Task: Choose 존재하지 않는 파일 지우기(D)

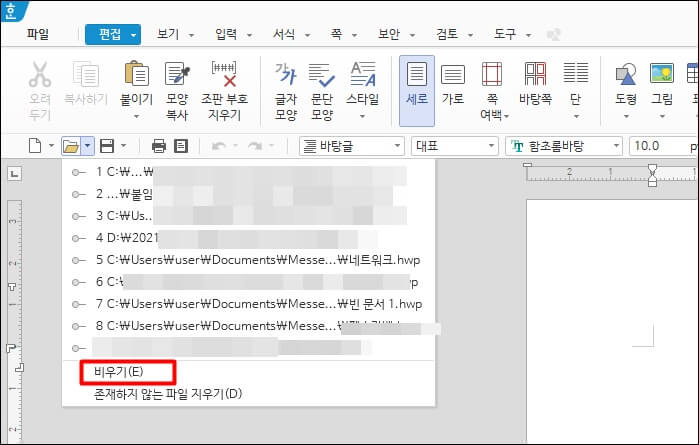Action: pos(168,394)
